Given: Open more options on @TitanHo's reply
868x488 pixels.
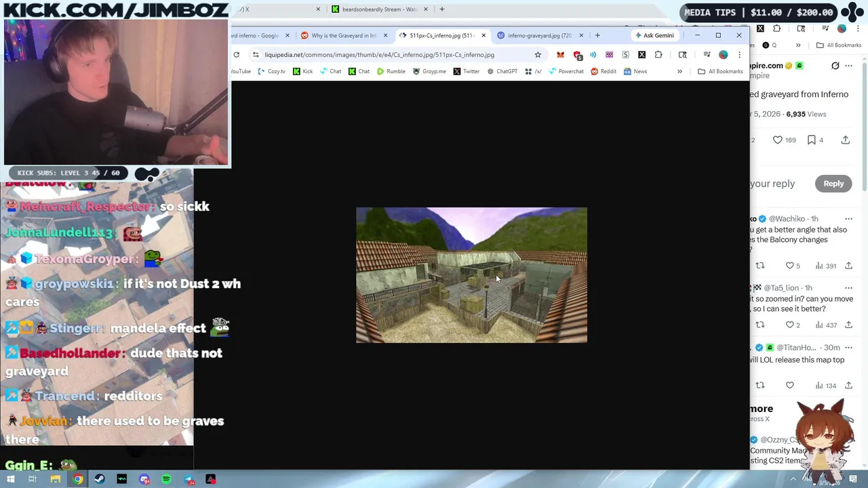Looking at the screenshot, I should click(848, 348).
